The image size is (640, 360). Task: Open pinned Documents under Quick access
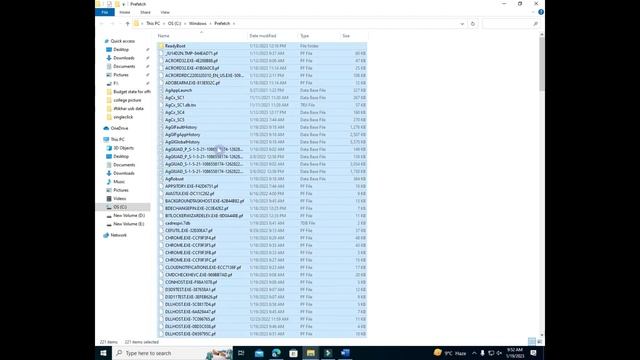point(124,66)
